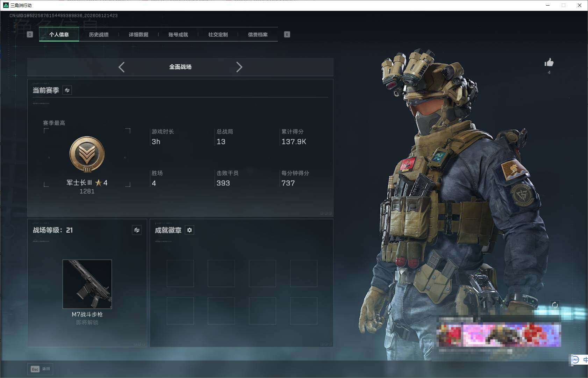Toggle the season swap icon beside 当前赛季

tap(67, 90)
